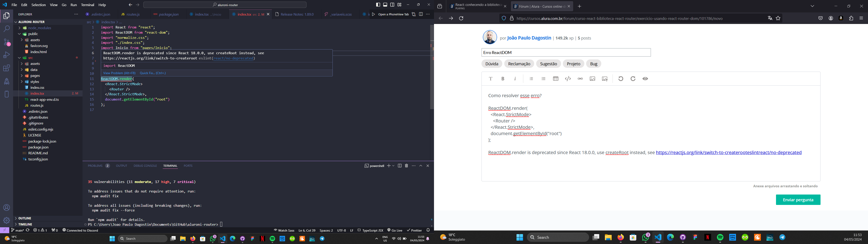Open the Run and Debug view
The image size is (868, 244).
[x=6, y=55]
